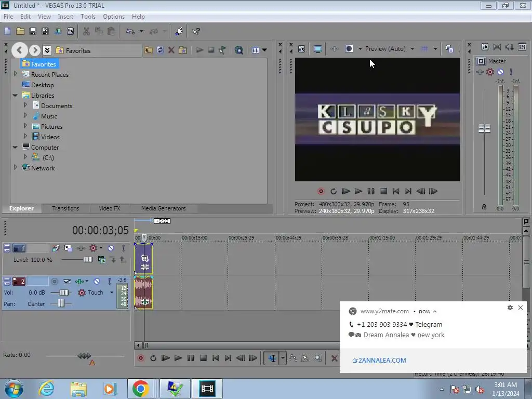Click the Delete red X in Explorer toolbar
Image resolution: width=532 pixels, height=399 pixels.
tap(171, 50)
